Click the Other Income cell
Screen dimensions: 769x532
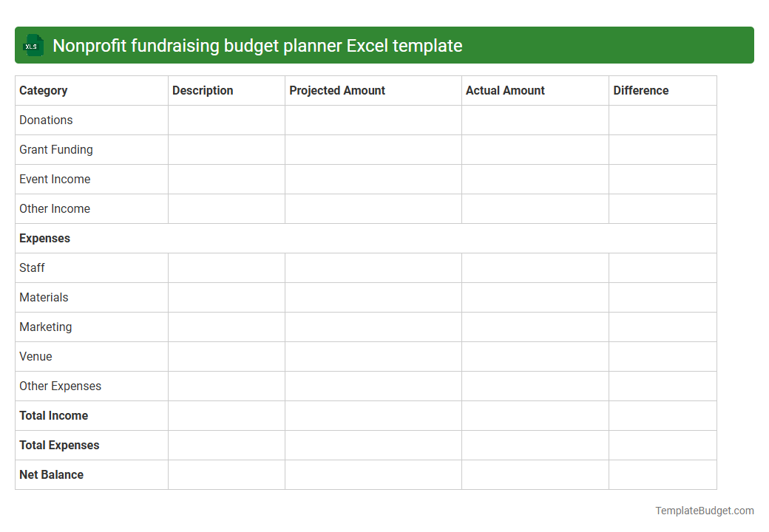tap(55, 208)
